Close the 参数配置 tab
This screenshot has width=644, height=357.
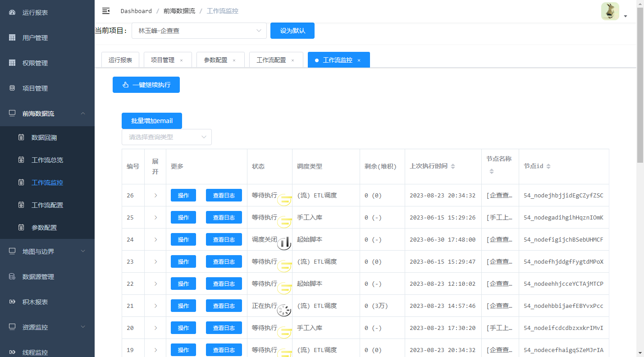coord(234,60)
